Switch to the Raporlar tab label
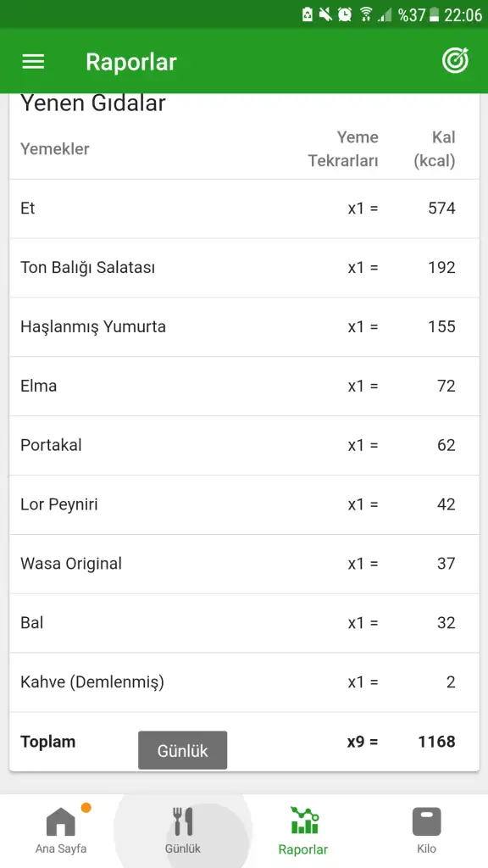 tap(303, 849)
